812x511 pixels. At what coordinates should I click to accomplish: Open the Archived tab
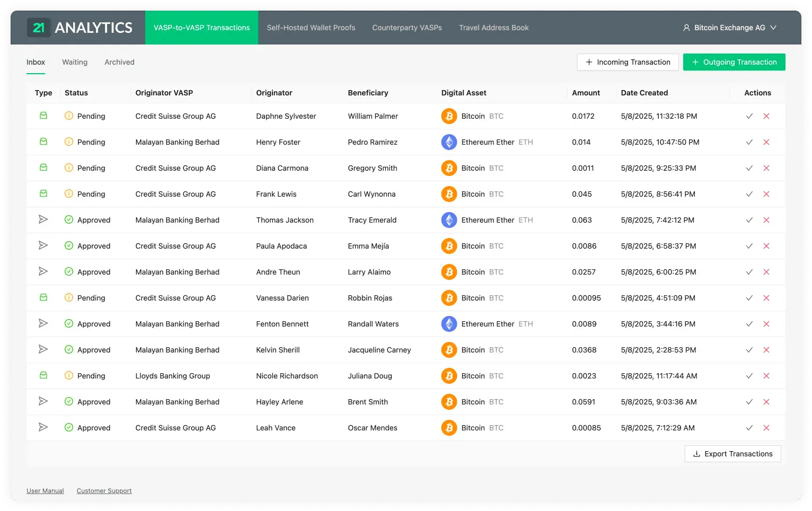click(x=119, y=62)
